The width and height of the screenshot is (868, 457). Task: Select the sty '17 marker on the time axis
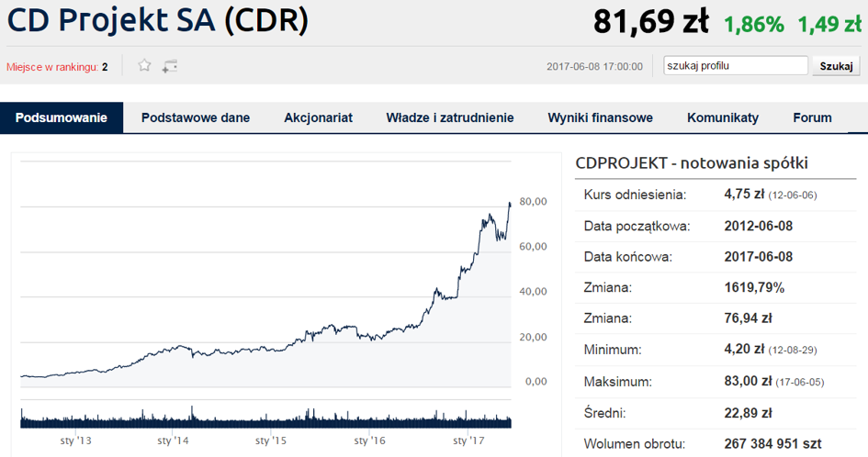click(468, 441)
